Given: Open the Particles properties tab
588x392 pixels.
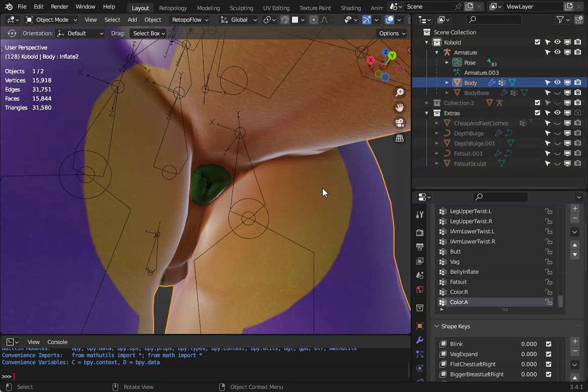Looking at the screenshot, I should (420, 354).
